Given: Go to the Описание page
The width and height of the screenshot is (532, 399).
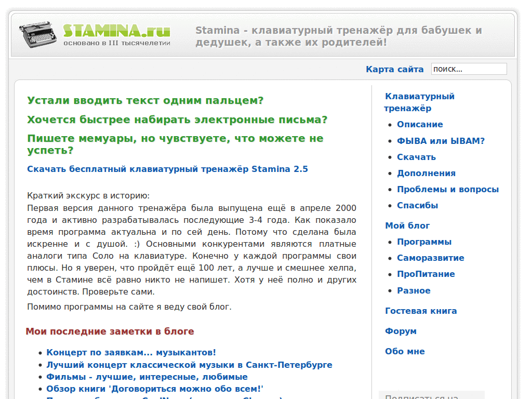Looking at the screenshot, I should tap(420, 125).
